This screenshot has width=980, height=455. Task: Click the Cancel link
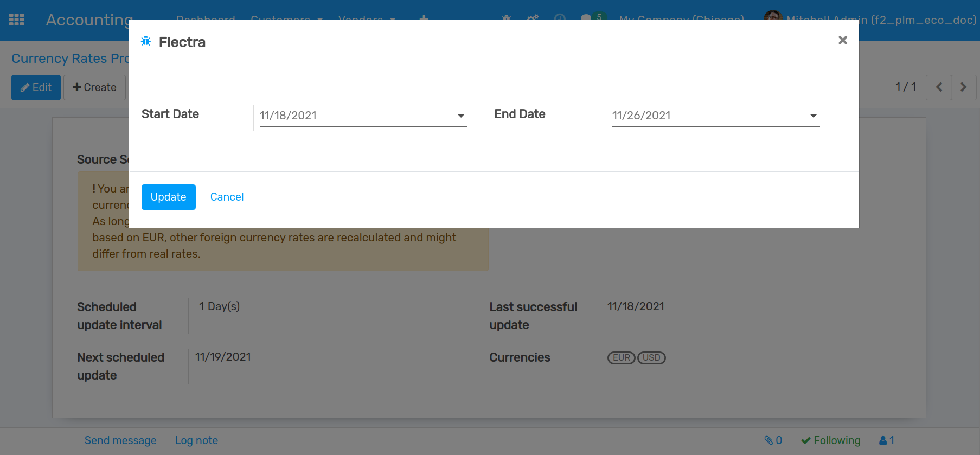point(227,197)
